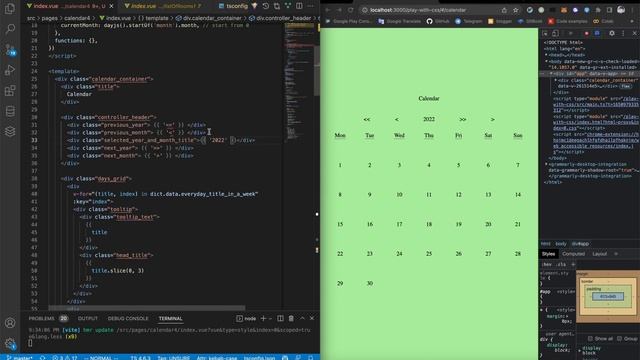The height and width of the screenshot is (360, 640).
Task: Open the database view in activity bar
Action: 10,111
